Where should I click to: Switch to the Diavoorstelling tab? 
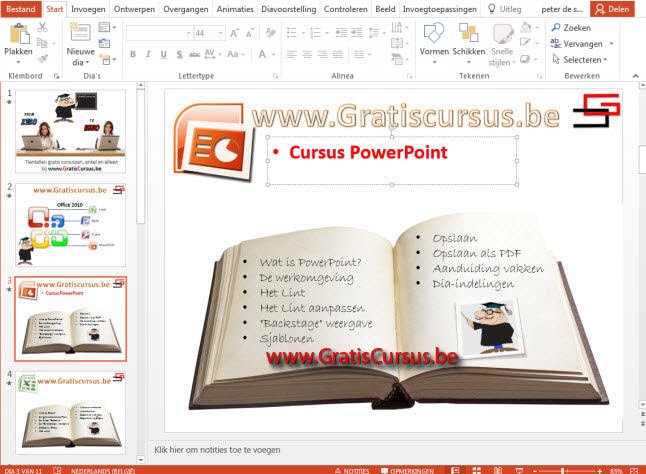pyautogui.click(x=289, y=9)
